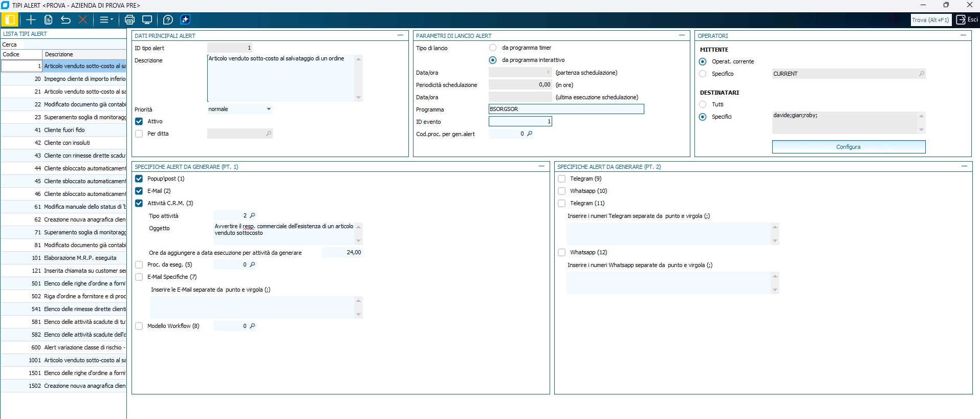Click the Telegram numbers box scroll-down arrow
Screen dimensions: 980x419
coord(775,240)
